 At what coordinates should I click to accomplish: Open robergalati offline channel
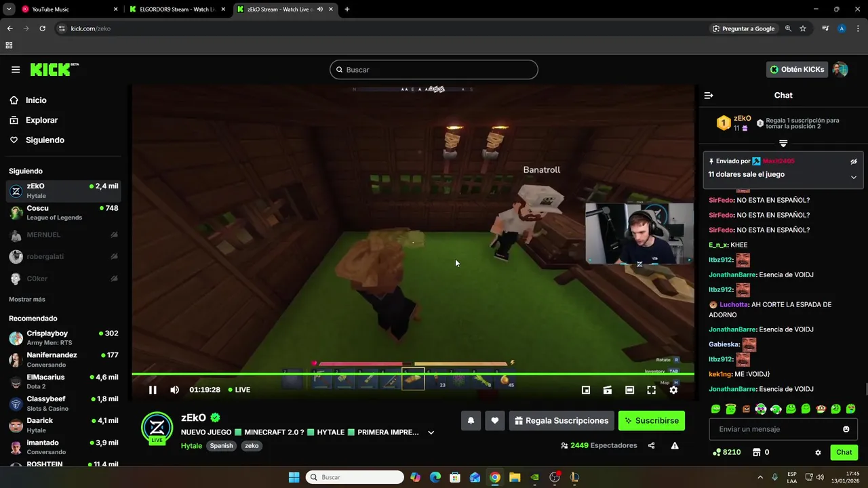[64, 257]
